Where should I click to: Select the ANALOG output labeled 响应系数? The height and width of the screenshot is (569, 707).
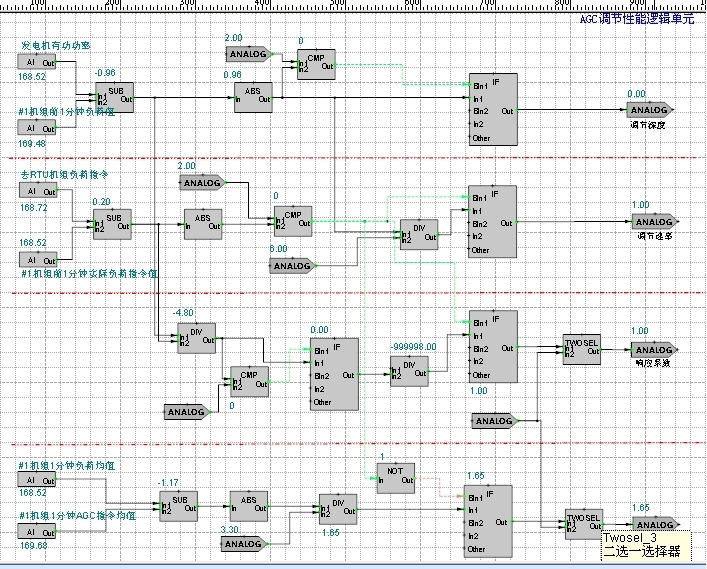[654, 349]
